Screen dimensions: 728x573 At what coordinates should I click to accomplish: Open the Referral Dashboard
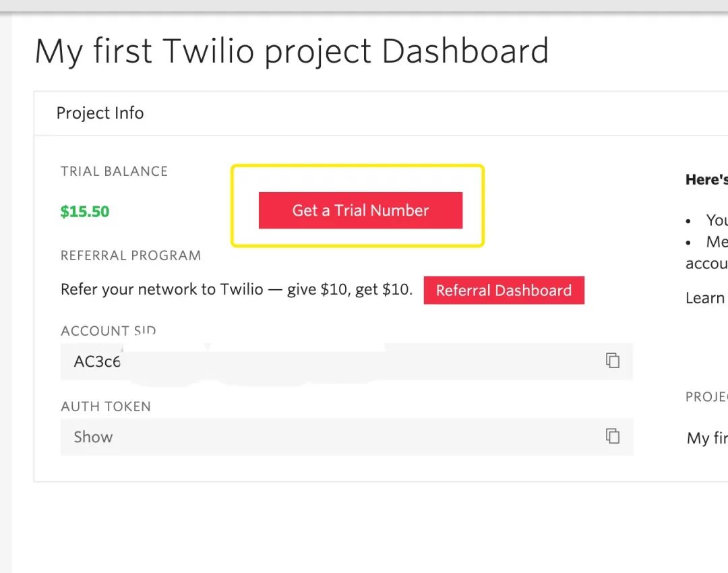(x=504, y=291)
